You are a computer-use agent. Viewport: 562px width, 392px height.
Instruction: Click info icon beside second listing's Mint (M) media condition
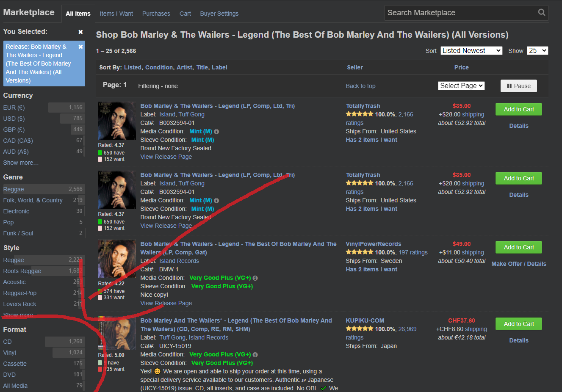click(216, 201)
